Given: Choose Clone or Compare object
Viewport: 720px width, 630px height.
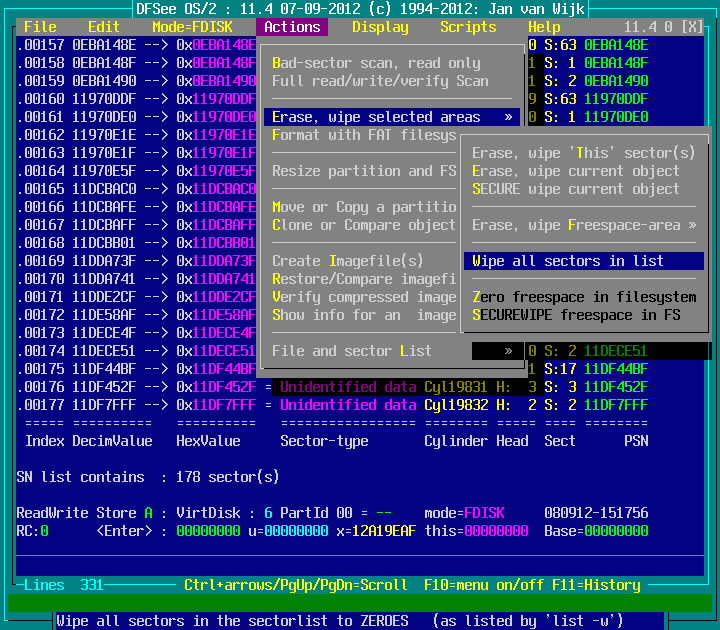Looking at the screenshot, I should pos(364,225).
